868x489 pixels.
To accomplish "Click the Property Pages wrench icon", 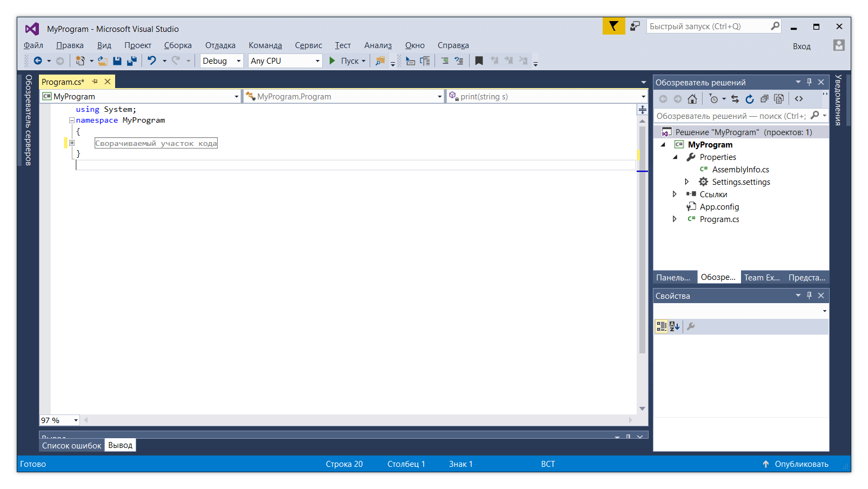I will (x=691, y=326).
